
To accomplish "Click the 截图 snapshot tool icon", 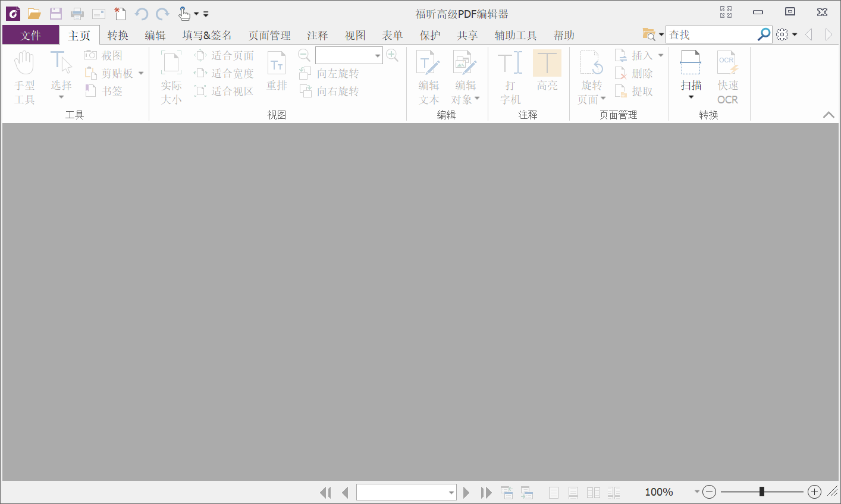I will [90, 55].
